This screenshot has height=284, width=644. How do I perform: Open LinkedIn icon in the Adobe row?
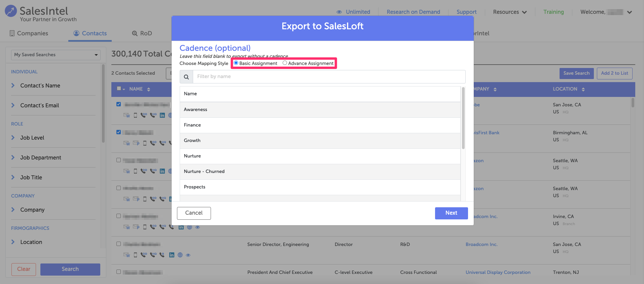tap(162, 115)
